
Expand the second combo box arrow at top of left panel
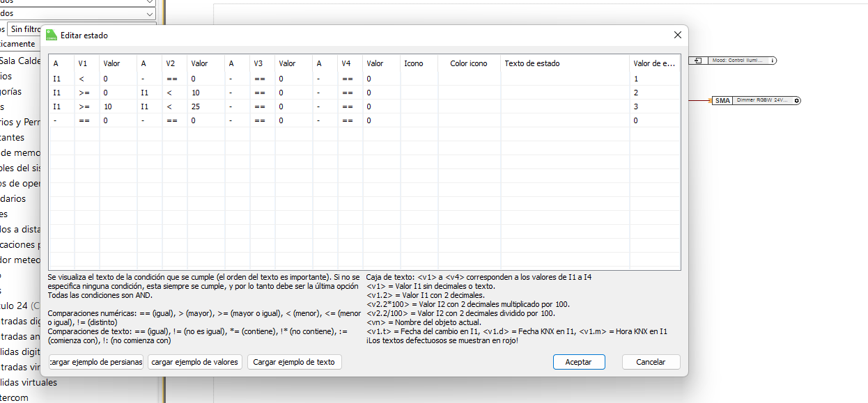[150, 13]
